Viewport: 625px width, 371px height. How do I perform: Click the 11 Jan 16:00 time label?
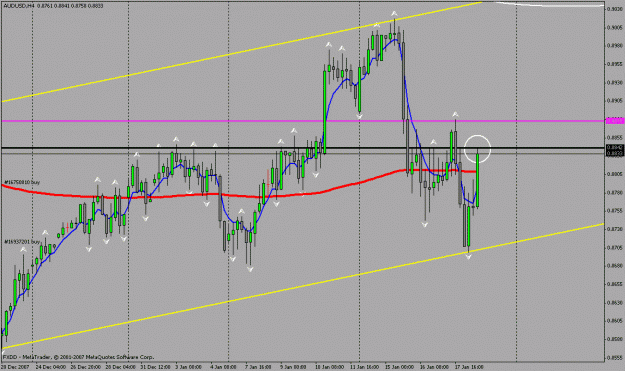click(364, 367)
